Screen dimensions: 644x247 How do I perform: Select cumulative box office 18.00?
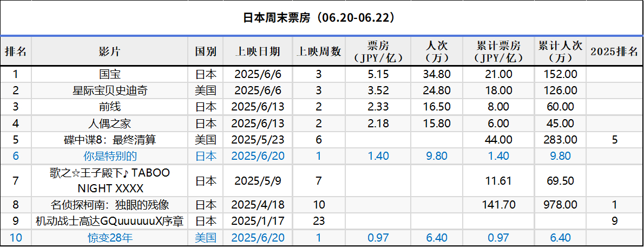point(498,91)
